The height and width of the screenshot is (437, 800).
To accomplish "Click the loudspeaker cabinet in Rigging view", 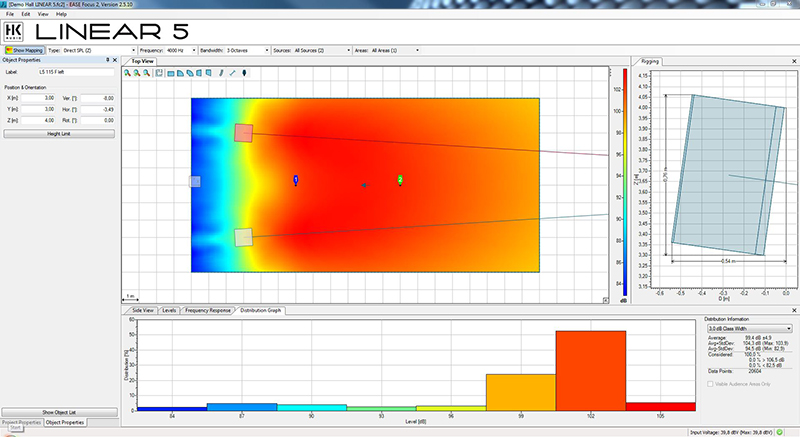I will (x=728, y=174).
